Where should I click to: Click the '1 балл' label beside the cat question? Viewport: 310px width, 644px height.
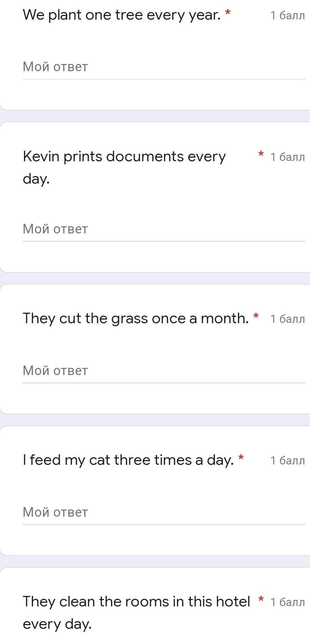288,461
